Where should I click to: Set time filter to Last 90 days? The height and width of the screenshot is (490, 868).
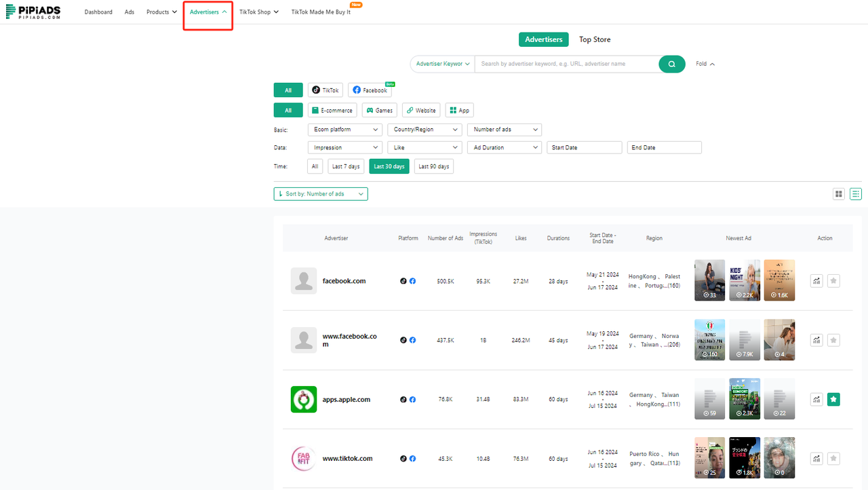434,166
